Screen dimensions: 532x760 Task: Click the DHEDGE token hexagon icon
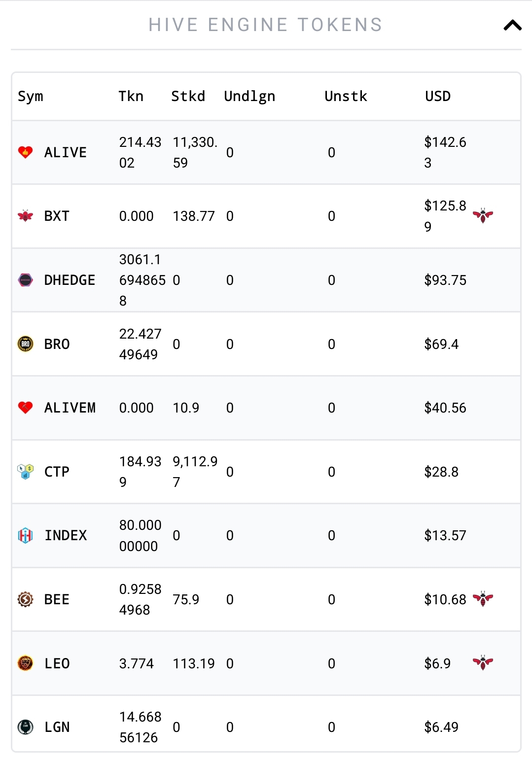tap(25, 280)
